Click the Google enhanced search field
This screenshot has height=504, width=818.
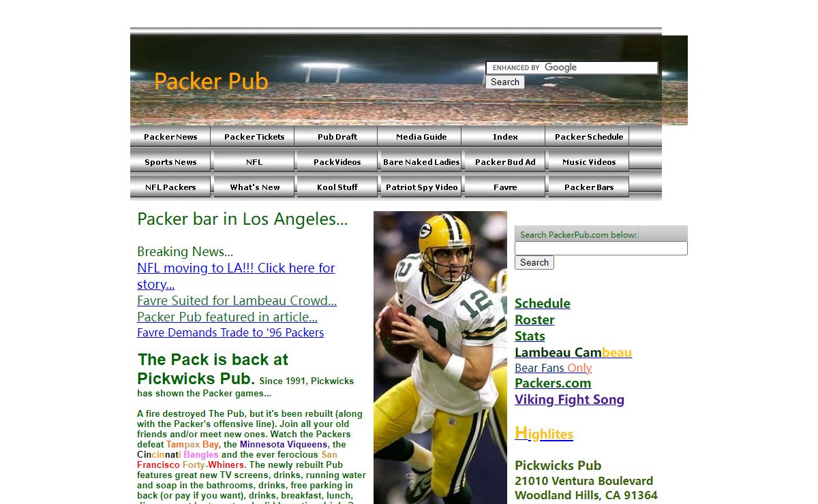pos(572,67)
